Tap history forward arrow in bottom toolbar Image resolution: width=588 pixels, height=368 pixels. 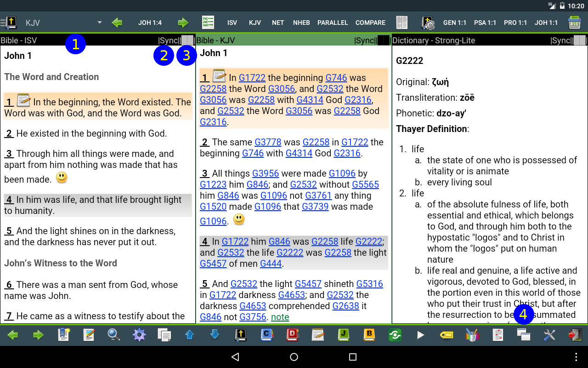point(38,335)
